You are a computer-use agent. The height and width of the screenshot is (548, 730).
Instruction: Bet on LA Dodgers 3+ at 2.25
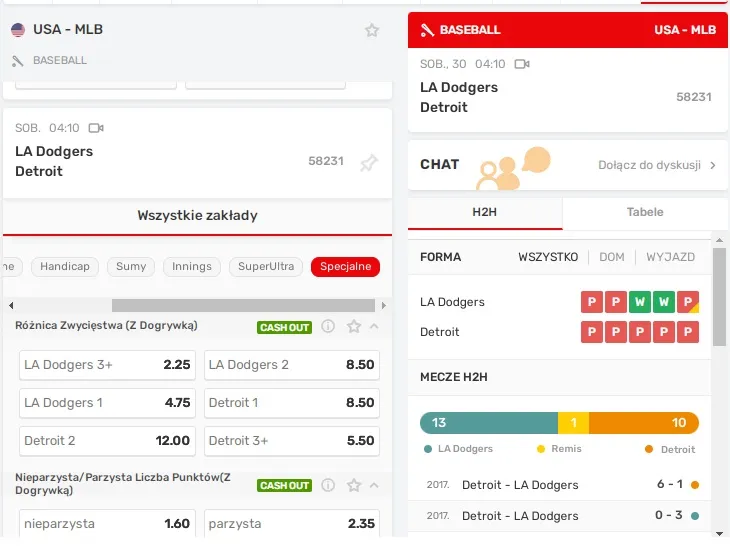(107, 365)
